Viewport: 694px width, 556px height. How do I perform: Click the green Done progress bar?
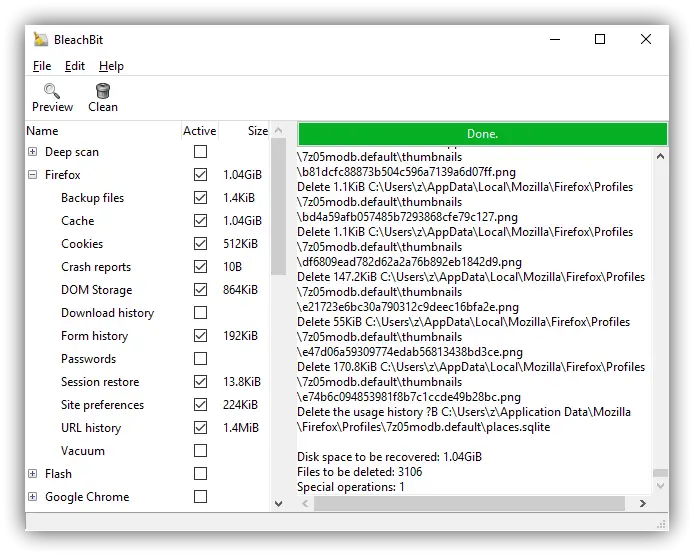click(482, 134)
